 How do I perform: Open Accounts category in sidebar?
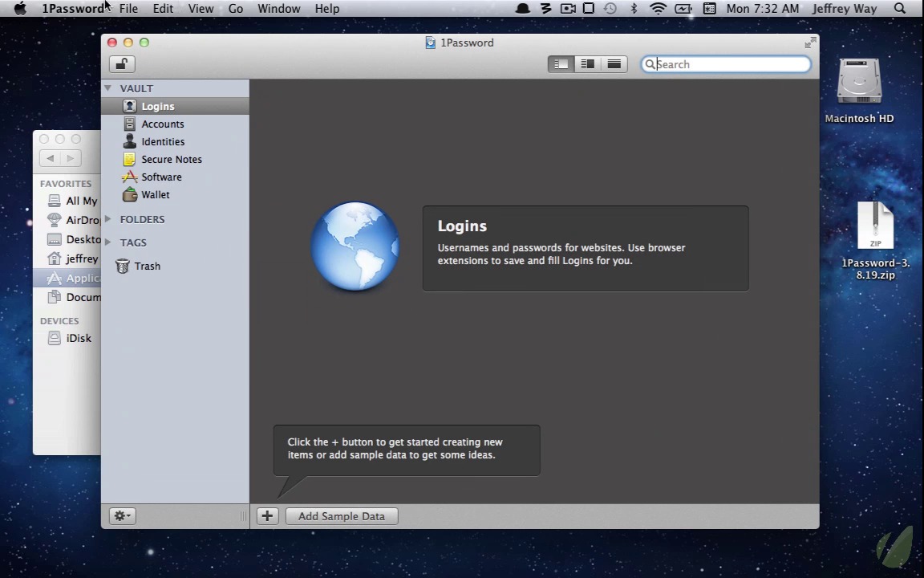coord(175,124)
